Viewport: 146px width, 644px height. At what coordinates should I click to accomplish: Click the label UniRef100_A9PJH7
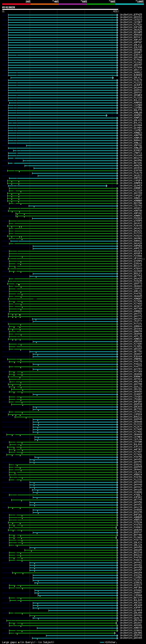tap(131, 40)
